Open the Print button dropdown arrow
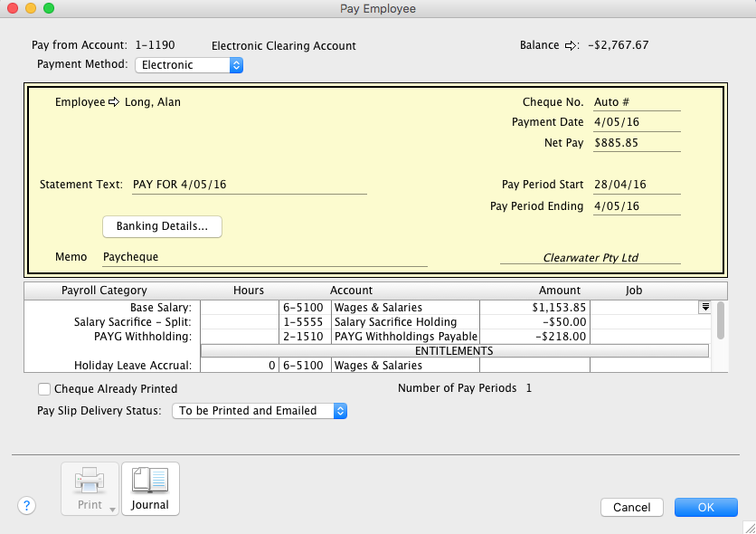This screenshot has height=534, width=756. (x=112, y=509)
